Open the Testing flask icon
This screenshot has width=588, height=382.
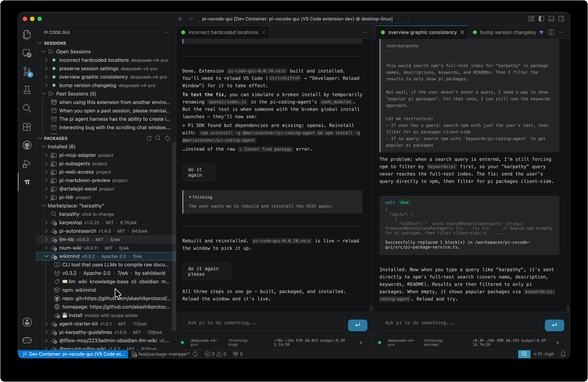click(x=27, y=90)
